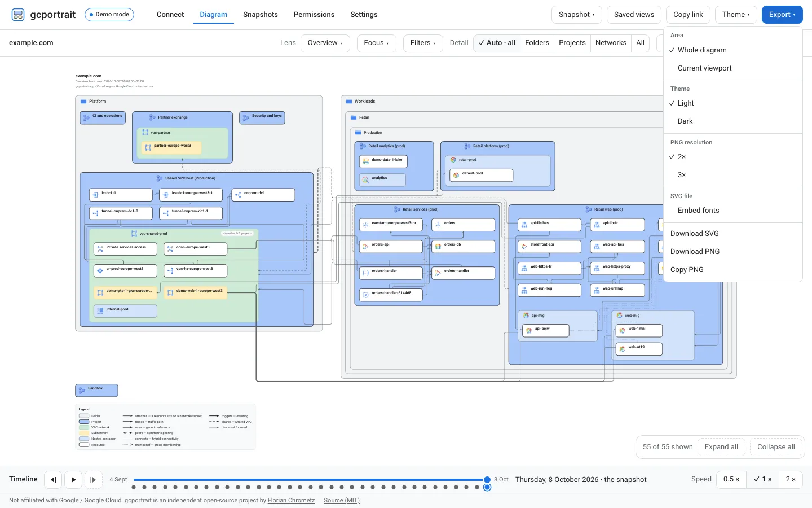Open the Source (MIT) link
Image resolution: width=812 pixels, height=508 pixels.
342,500
